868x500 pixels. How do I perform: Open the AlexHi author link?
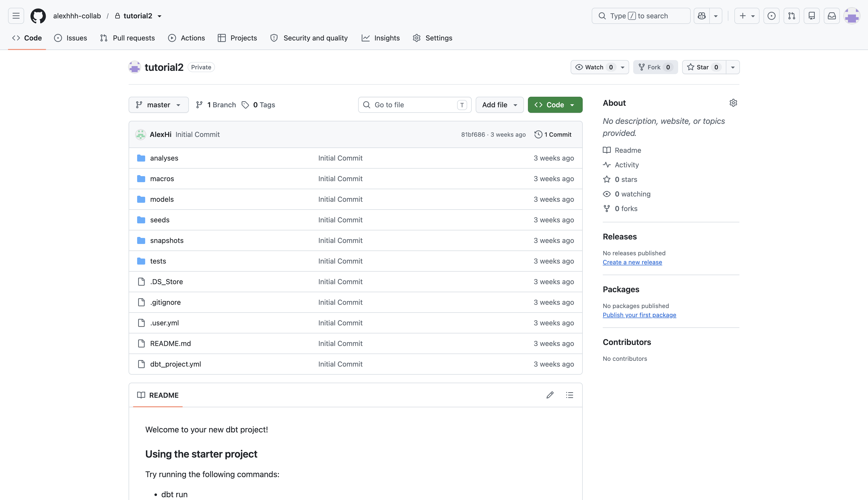pos(160,135)
